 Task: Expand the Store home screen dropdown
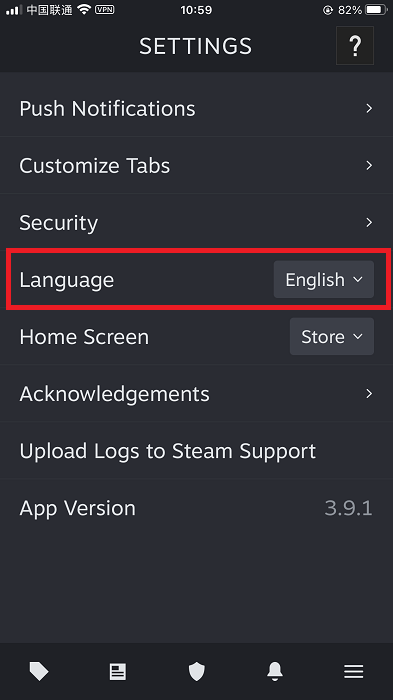click(332, 337)
